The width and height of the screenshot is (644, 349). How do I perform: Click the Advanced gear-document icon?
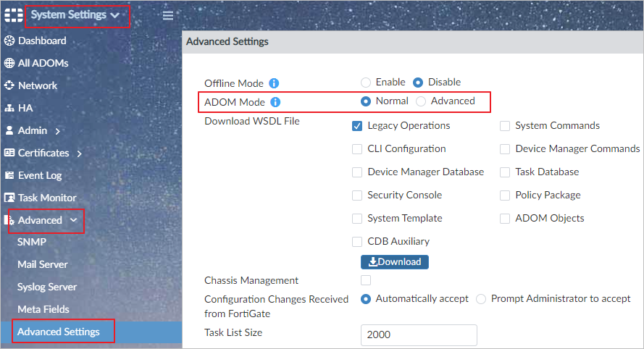point(9,220)
